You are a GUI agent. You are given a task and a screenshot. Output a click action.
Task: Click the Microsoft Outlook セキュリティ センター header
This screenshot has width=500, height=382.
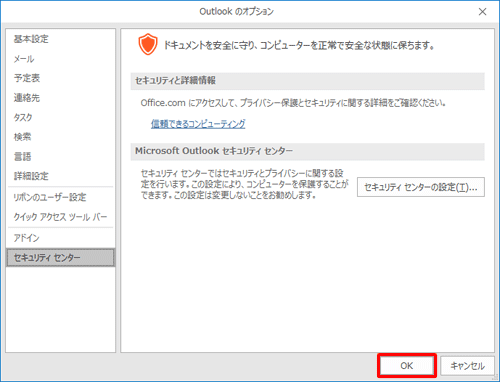(307, 151)
